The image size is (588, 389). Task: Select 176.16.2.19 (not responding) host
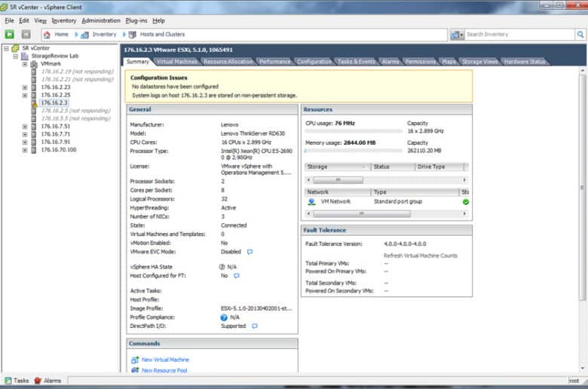pyautogui.click(x=77, y=72)
